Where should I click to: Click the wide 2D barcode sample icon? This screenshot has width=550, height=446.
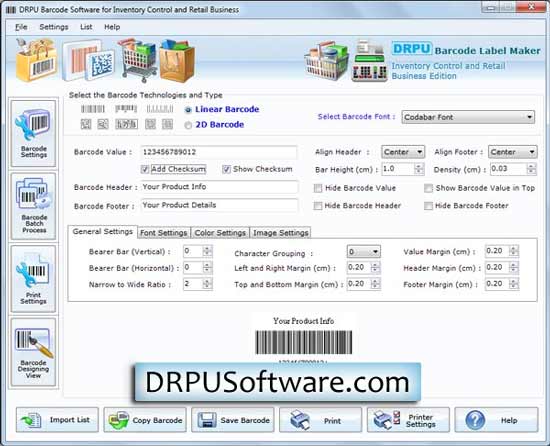127,124
